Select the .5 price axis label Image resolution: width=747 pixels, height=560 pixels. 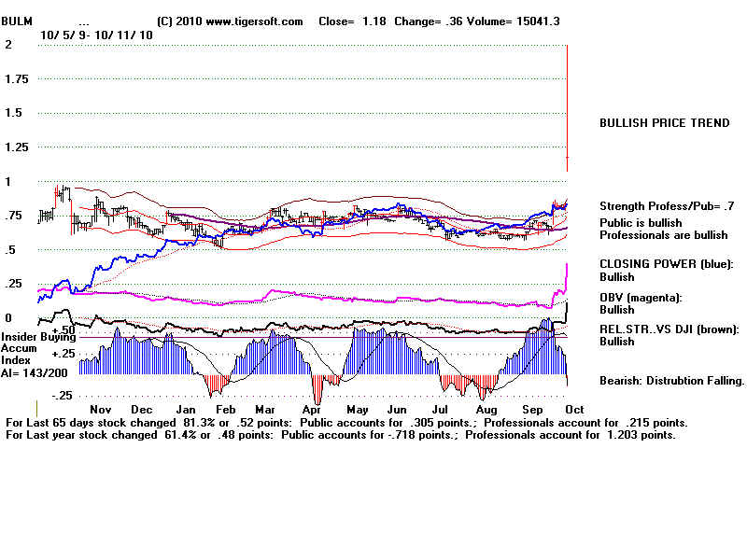(10, 250)
